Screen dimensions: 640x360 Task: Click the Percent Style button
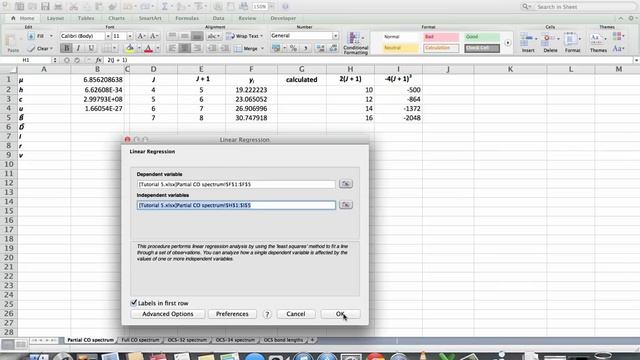click(293, 48)
